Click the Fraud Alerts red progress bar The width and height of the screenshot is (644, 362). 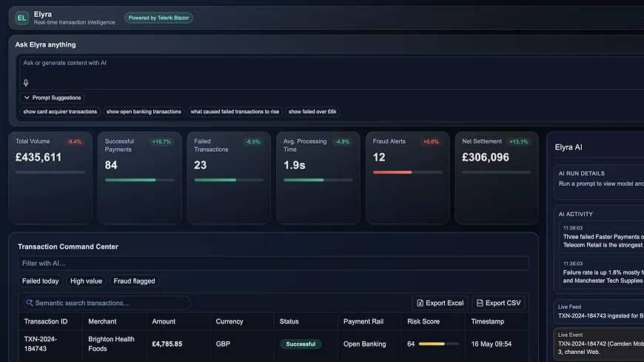tap(392, 172)
